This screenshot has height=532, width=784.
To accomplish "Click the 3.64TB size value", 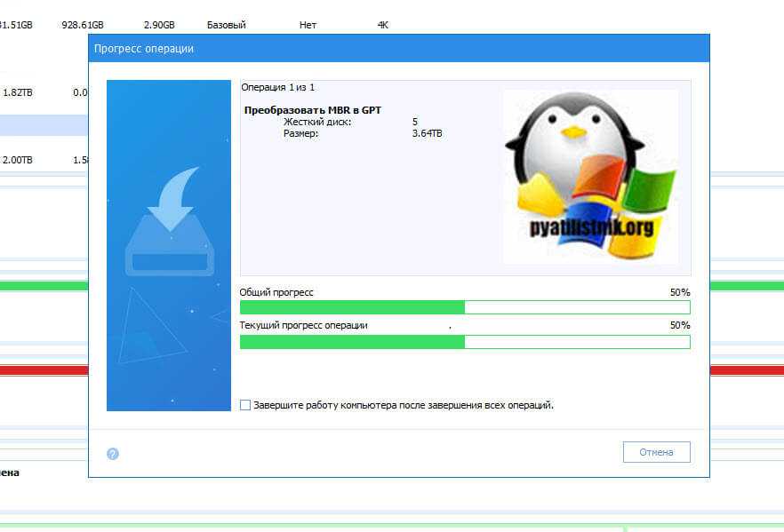I will click(427, 133).
